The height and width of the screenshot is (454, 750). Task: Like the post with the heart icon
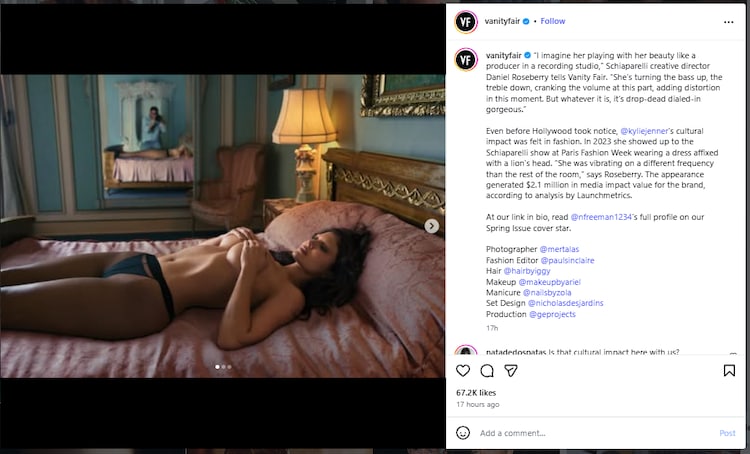(x=463, y=371)
